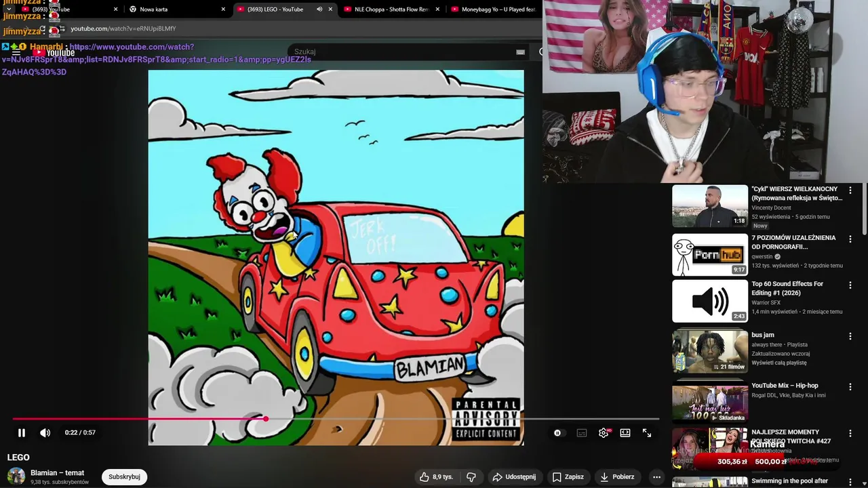The image size is (868, 488).
Task: Open the YouTube Mix – Hip-hop thumbnail
Action: tap(710, 403)
